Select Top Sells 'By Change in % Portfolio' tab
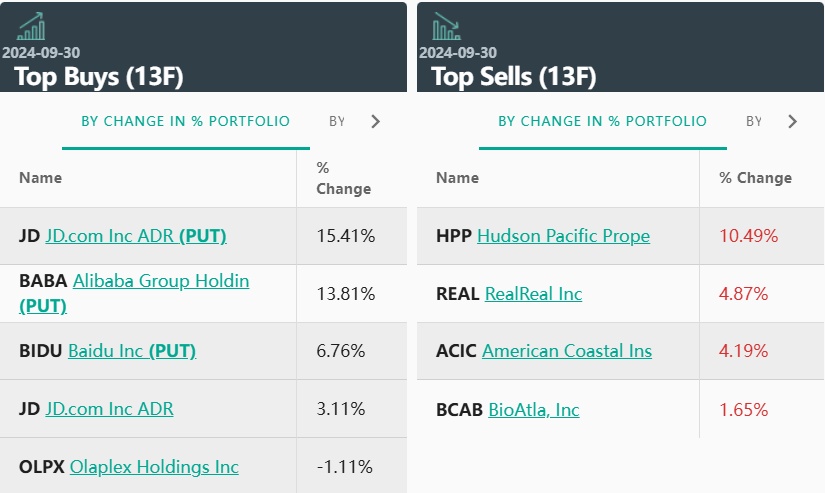Viewport: 825px width, 493px height. click(602, 122)
